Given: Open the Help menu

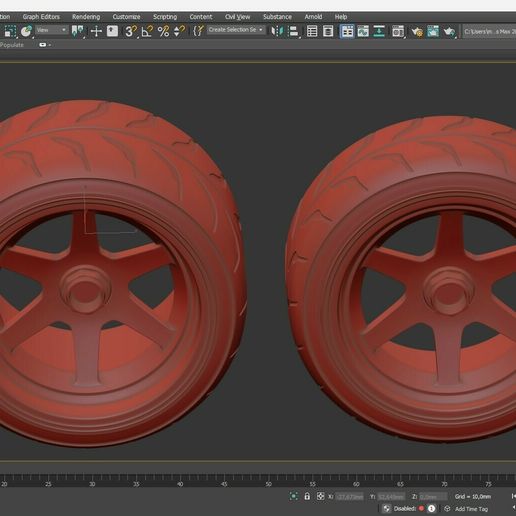Looking at the screenshot, I should pos(341,17).
